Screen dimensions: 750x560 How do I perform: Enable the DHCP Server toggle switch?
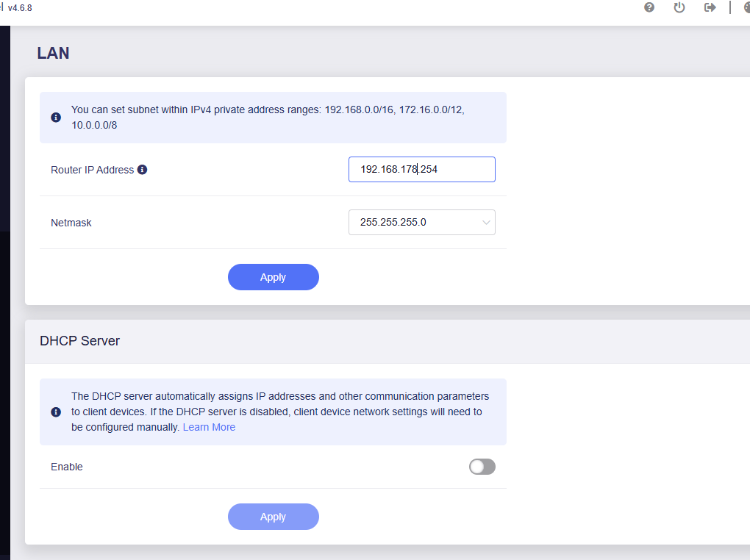click(482, 467)
